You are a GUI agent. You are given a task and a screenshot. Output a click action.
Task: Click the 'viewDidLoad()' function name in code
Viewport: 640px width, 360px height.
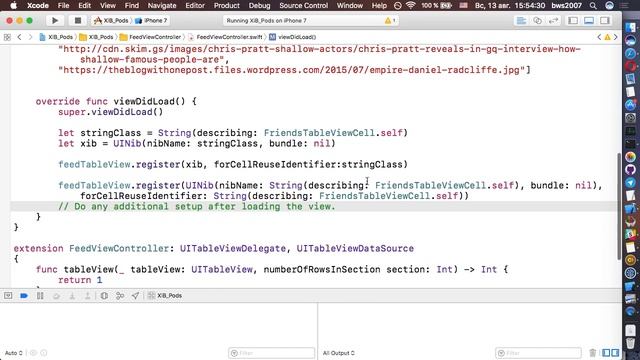coord(149,101)
